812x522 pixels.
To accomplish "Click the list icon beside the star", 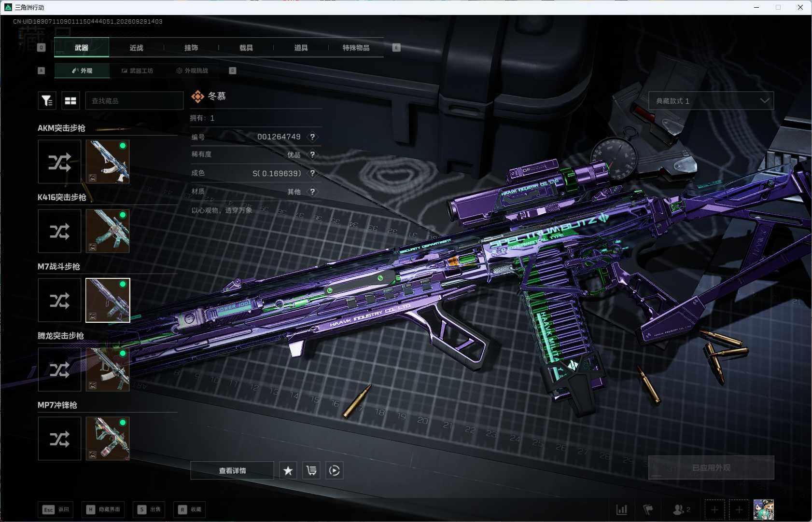I will click(x=311, y=470).
